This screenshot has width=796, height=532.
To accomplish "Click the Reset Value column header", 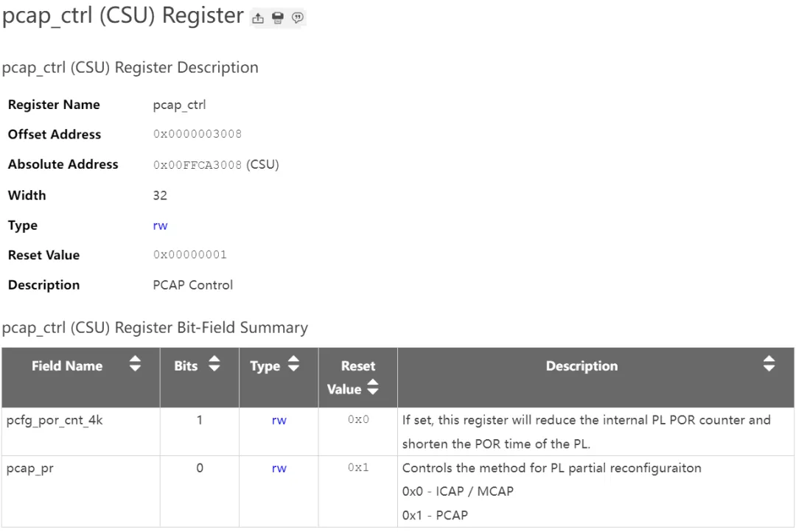I will [x=357, y=377].
